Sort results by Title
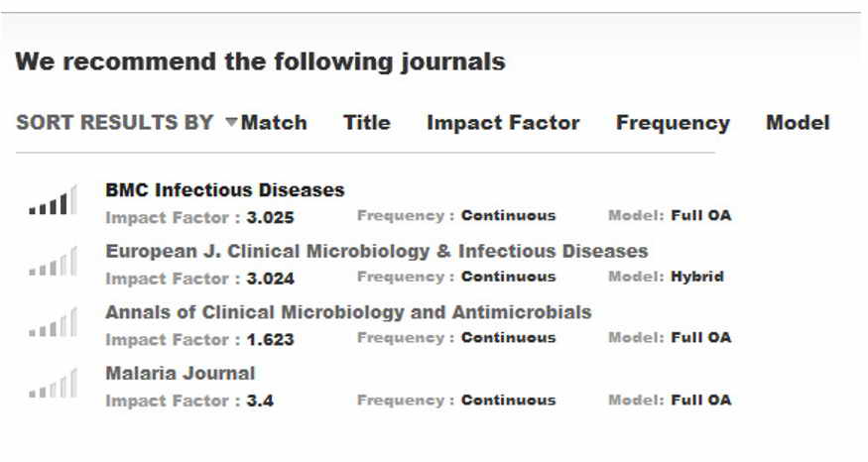Viewport: 868px width, 462px height. 366,122
